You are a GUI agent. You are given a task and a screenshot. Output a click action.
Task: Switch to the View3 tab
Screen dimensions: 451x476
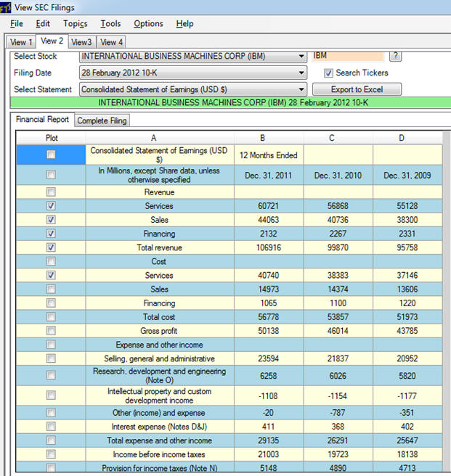point(82,42)
